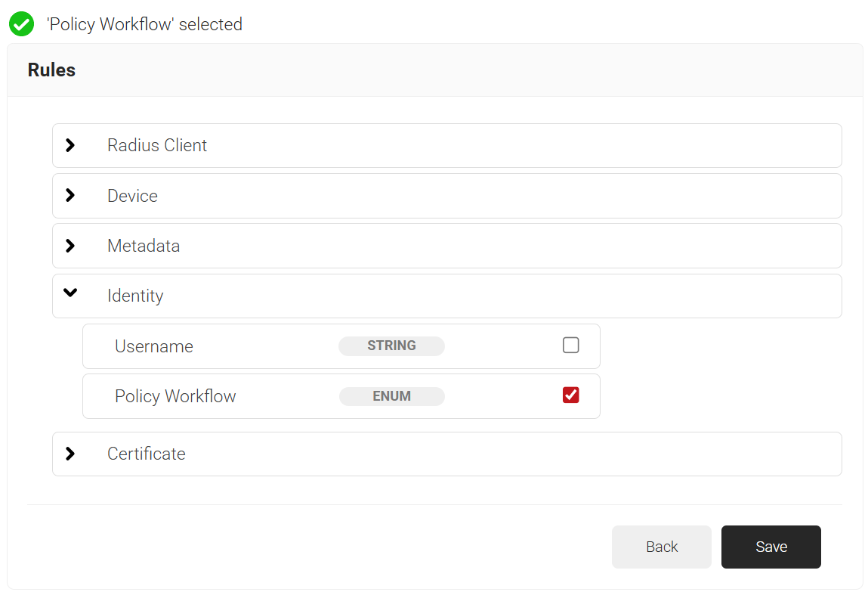Collapse the Identity section chevron

[70, 293]
